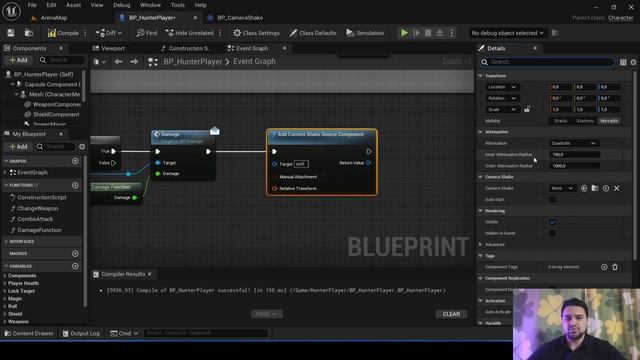Add new variable with plus icon
This screenshot has height=360, width=640.
click(75, 266)
